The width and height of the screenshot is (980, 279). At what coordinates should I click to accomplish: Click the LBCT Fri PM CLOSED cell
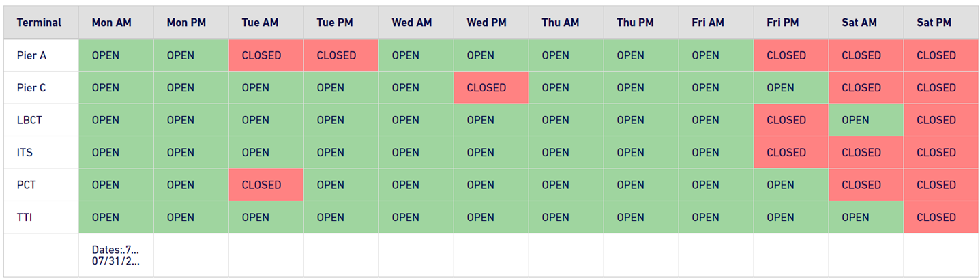coord(791,120)
